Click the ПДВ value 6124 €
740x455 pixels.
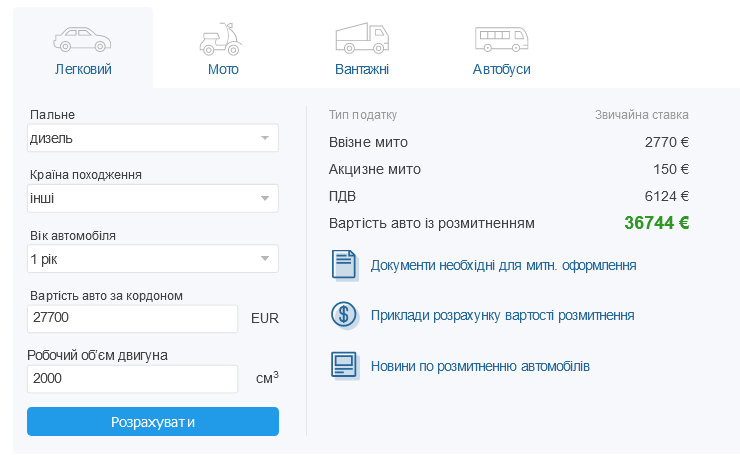tap(667, 196)
